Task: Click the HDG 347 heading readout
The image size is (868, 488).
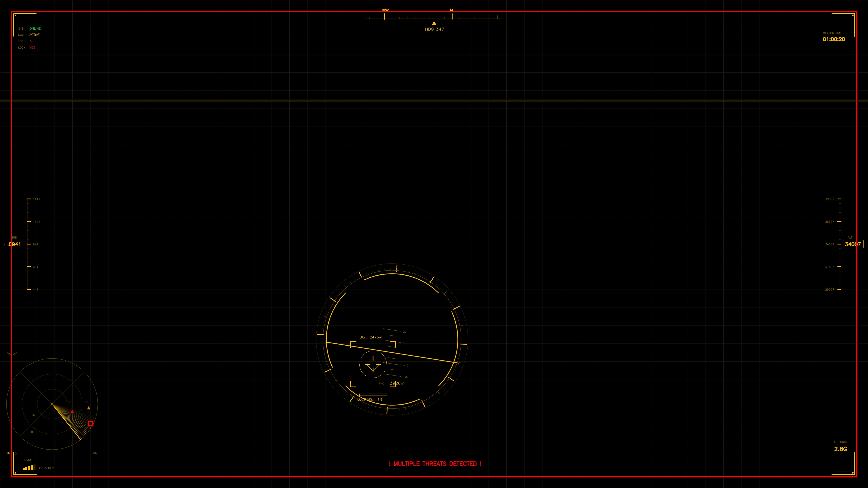Action: click(434, 29)
